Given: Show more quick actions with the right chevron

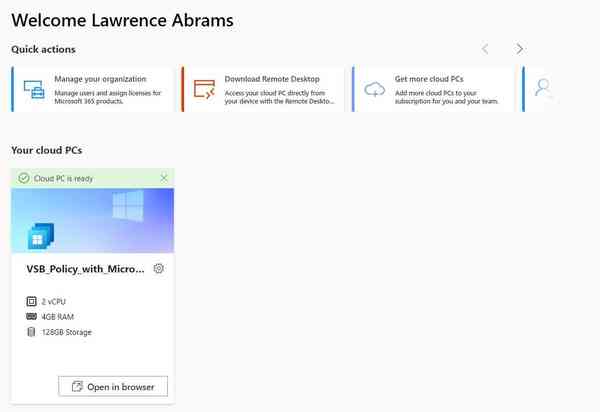Looking at the screenshot, I should pos(519,49).
